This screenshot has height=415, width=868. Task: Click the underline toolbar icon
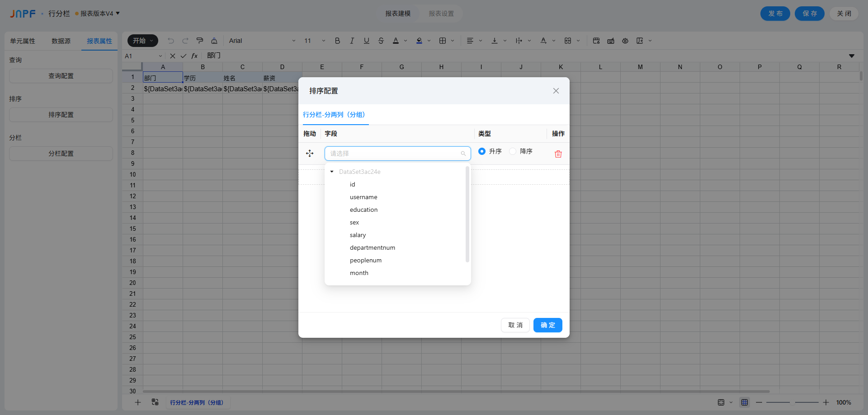366,41
